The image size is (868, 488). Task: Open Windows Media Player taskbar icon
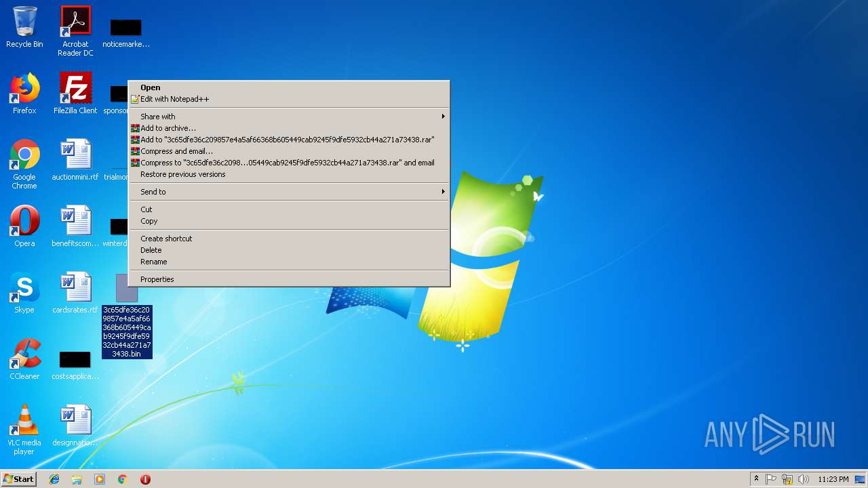click(x=100, y=479)
